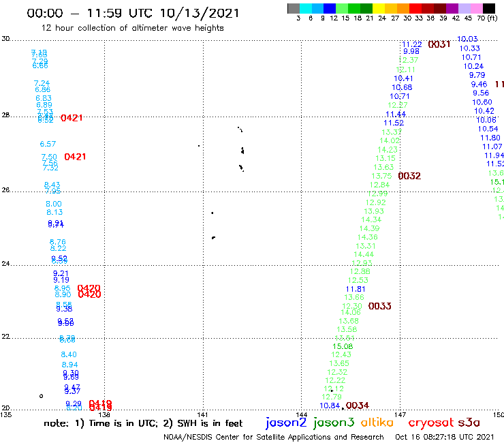Click the 'NOAA/NESDIS Center for Satellite Applications' credit
The height and width of the screenshot is (443, 504).
(274, 437)
